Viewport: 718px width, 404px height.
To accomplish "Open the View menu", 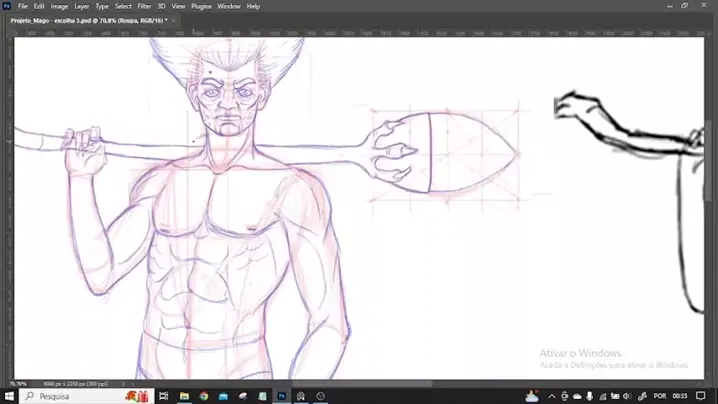I will [x=178, y=6].
